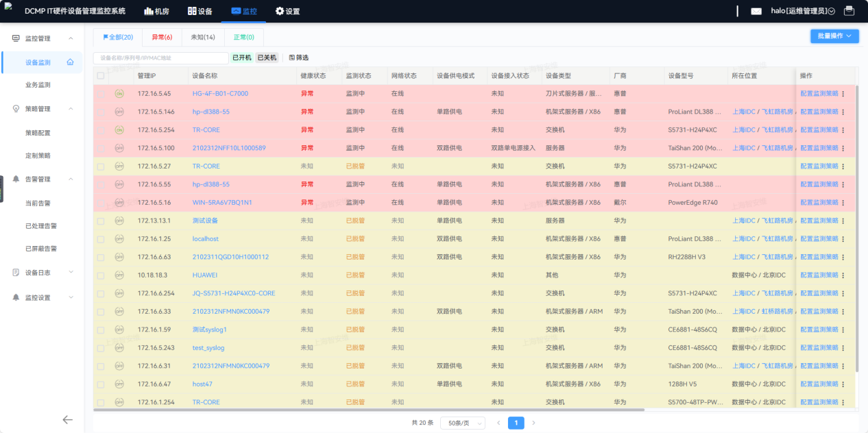Focus the 设备名称/序列号/IP/MAC地址 search field

point(161,58)
